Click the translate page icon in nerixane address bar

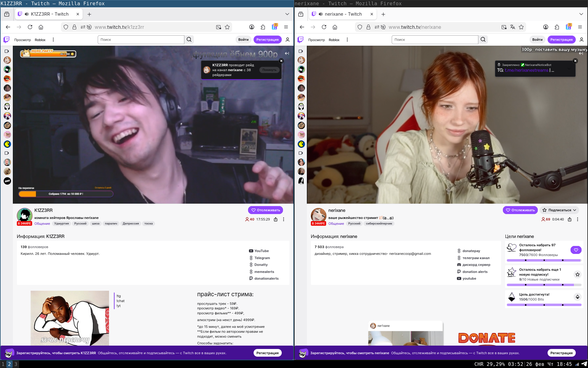click(x=513, y=27)
